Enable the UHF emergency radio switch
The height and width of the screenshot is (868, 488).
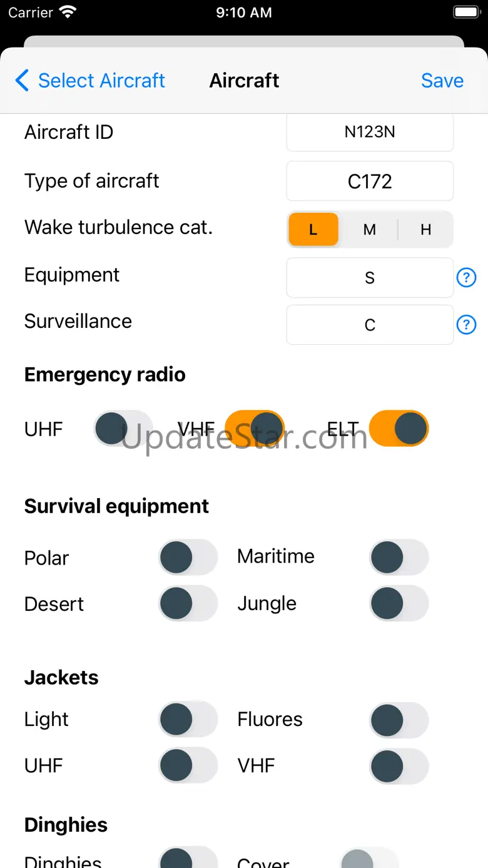(x=123, y=429)
